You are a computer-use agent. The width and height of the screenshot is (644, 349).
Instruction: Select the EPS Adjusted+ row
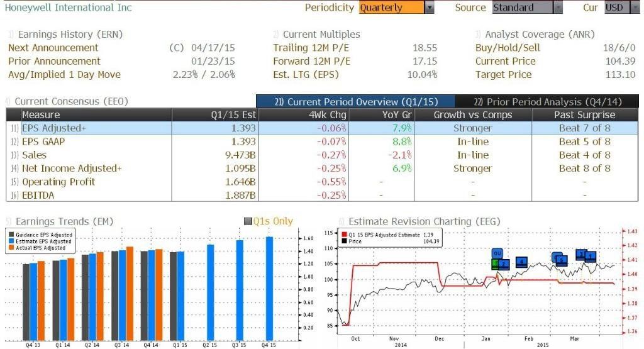coord(322,128)
